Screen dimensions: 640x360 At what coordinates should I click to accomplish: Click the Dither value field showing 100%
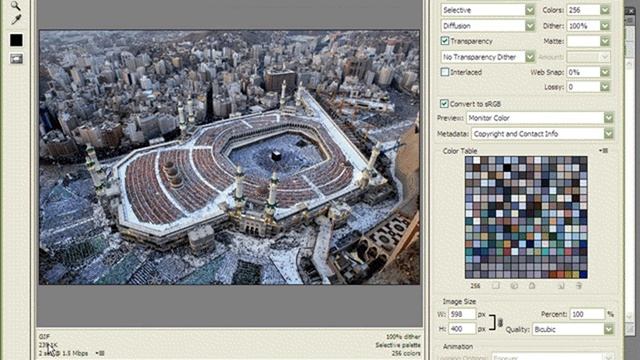583,26
